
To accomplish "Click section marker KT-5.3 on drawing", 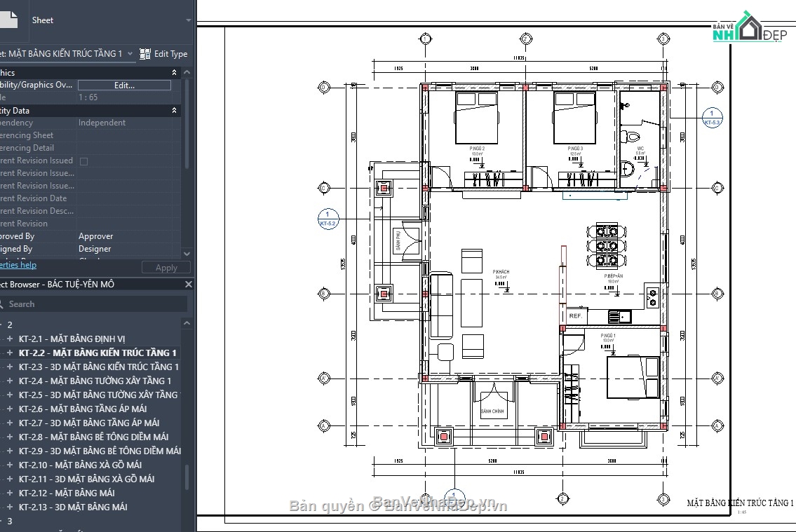I will [x=712, y=118].
